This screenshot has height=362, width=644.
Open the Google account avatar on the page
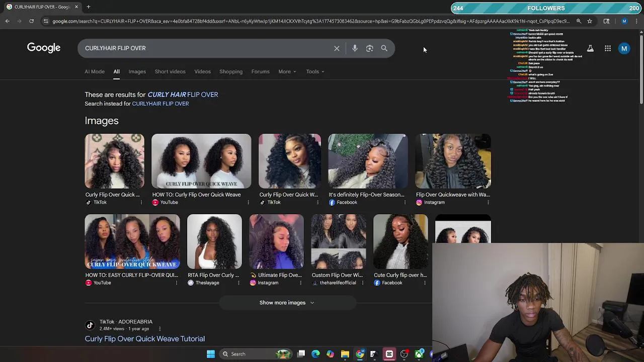coord(624,49)
